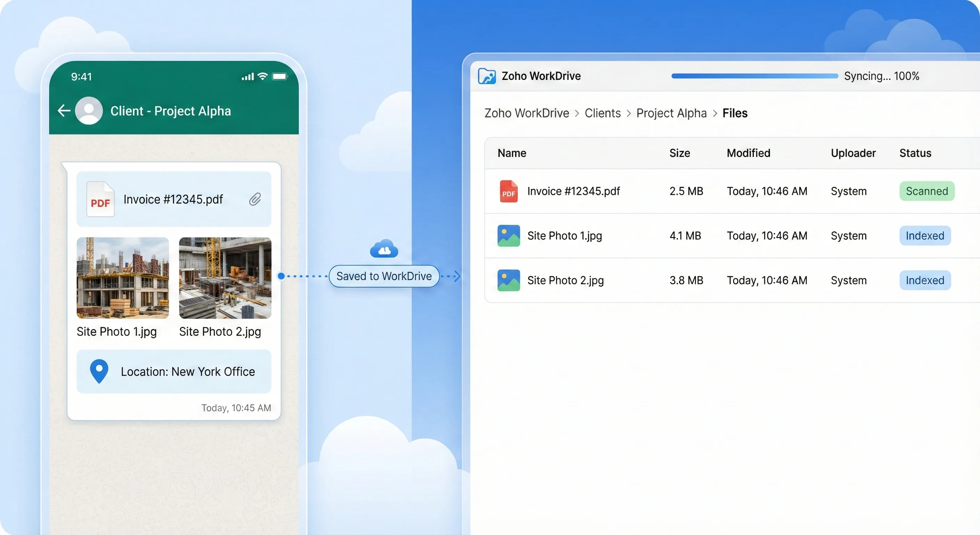This screenshot has height=535, width=980.
Task: Sort files by Name column header
Action: (x=512, y=153)
